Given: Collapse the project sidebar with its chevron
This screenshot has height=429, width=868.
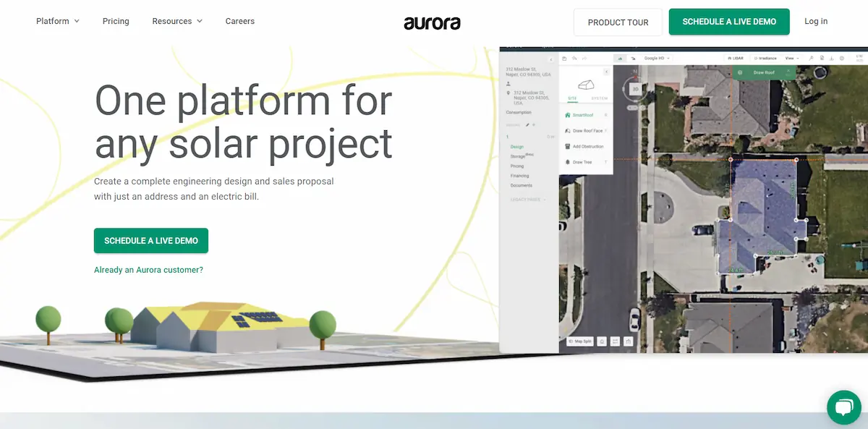Looking at the screenshot, I should click(x=551, y=59).
